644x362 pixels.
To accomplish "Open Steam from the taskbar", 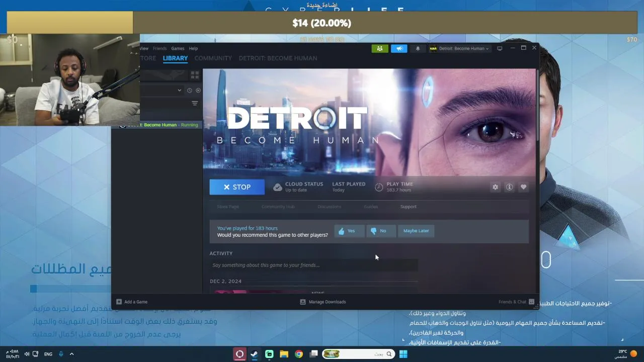I will click(x=255, y=354).
